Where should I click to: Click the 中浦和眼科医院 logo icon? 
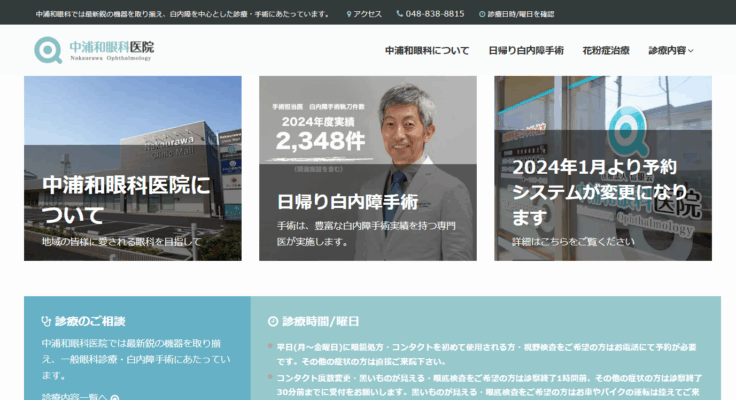(x=48, y=50)
